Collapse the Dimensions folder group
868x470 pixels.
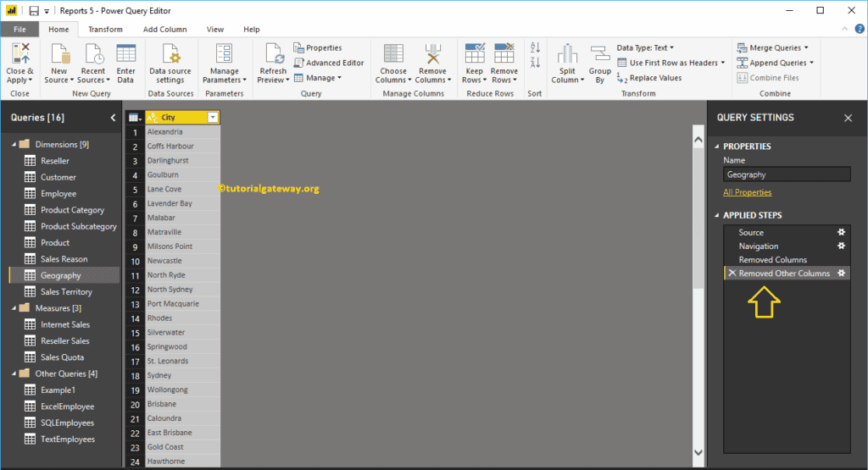click(14, 145)
